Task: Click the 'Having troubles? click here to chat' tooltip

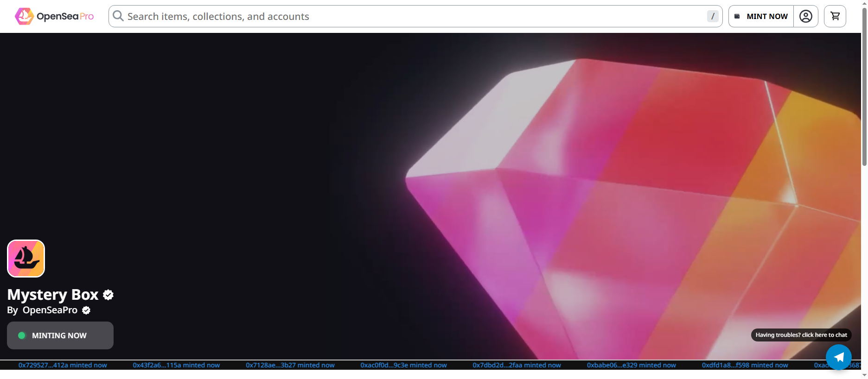Action: click(x=801, y=335)
